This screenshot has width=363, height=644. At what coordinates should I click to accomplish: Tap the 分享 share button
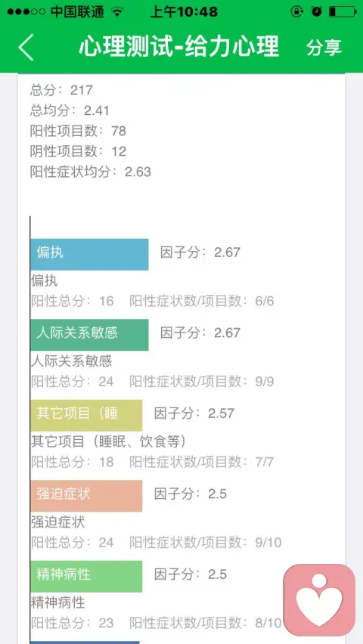324,47
